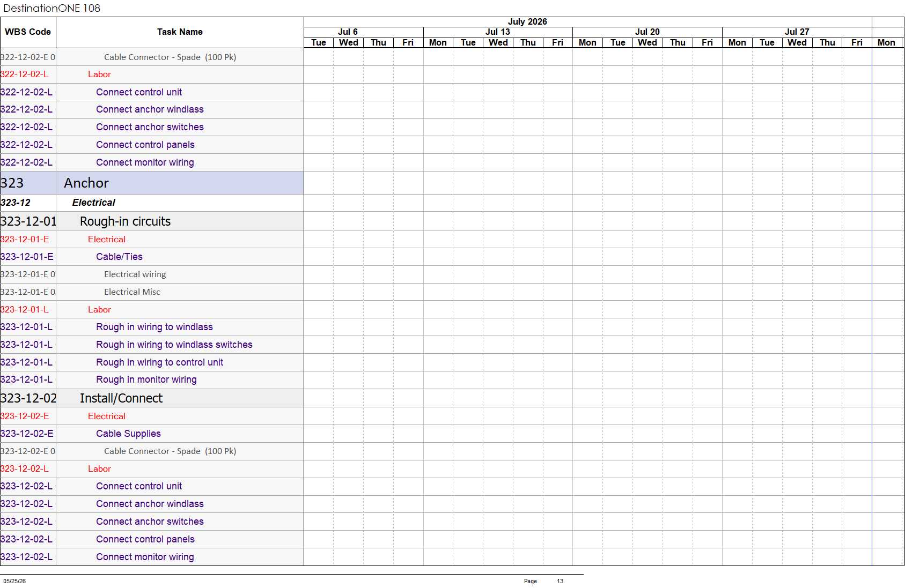Screen dimensions: 905x588
Task: Select the 'Cable/Ties' task
Action: (x=119, y=257)
